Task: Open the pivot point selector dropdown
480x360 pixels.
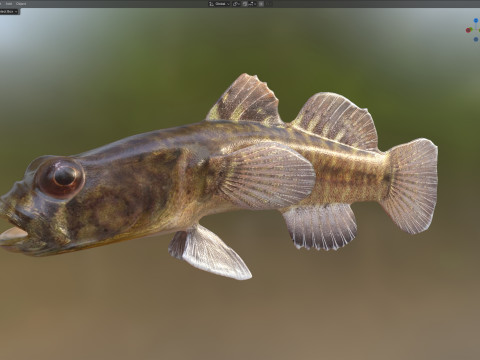Action: pyautogui.click(x=236, y=4)
